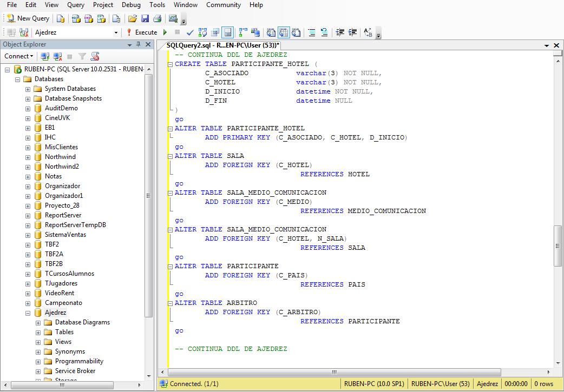This screenshot has height=392, width=564.
Task: Open the Query menu
Action: pyautogui.click(x=75, y=5)
